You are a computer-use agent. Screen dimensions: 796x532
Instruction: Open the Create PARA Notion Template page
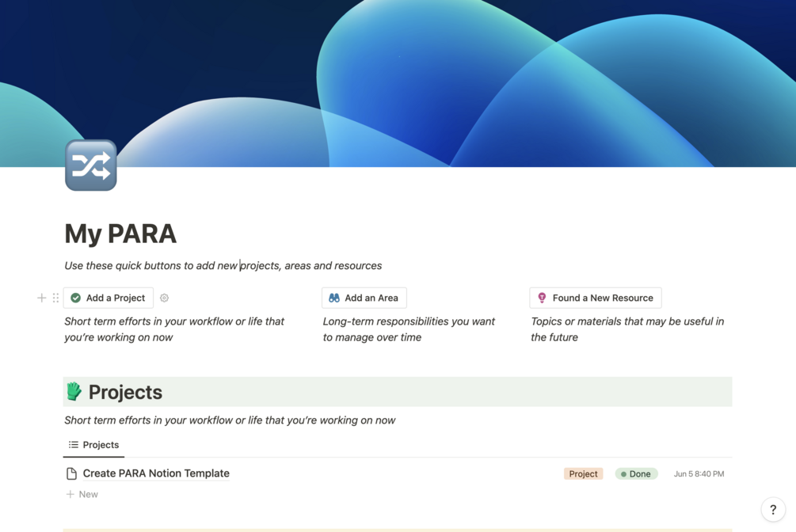click(x=155, y=473)
